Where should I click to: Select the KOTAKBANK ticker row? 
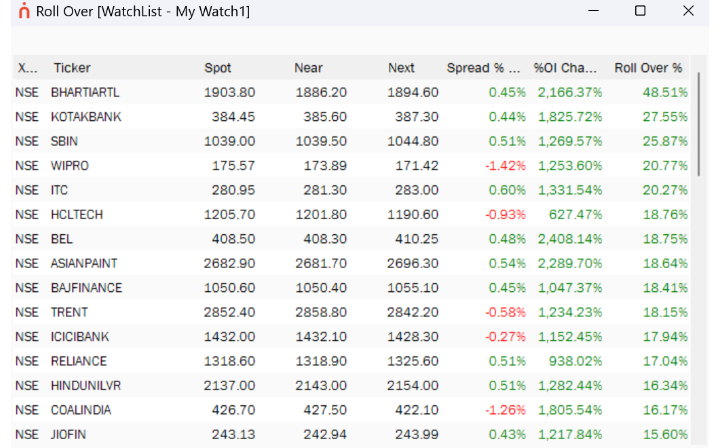[351, 117]
